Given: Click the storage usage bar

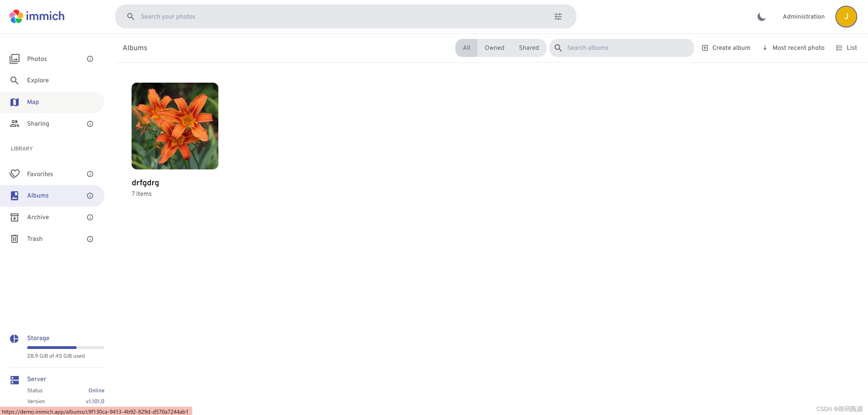Looking at the screenshot, I should 65,348.
